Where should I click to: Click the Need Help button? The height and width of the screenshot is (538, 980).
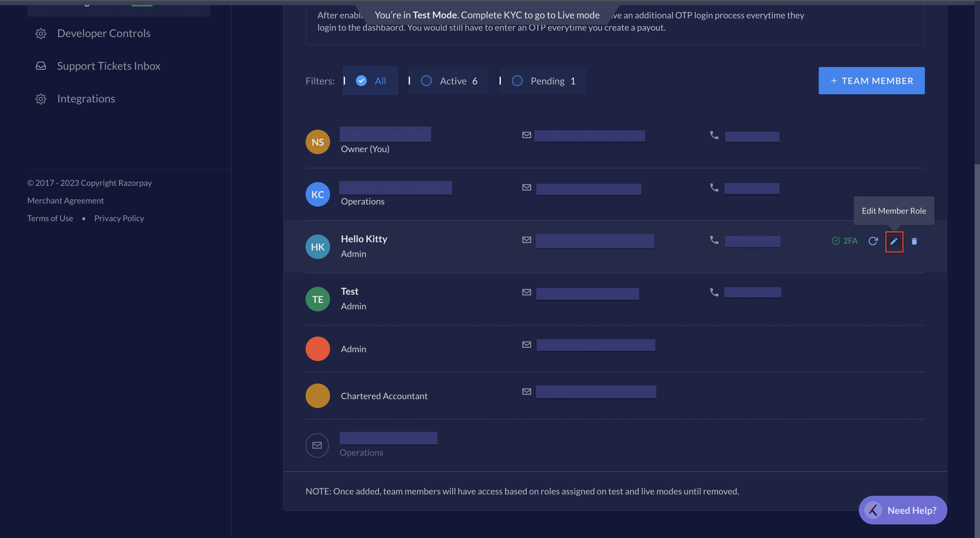point(903,510)
